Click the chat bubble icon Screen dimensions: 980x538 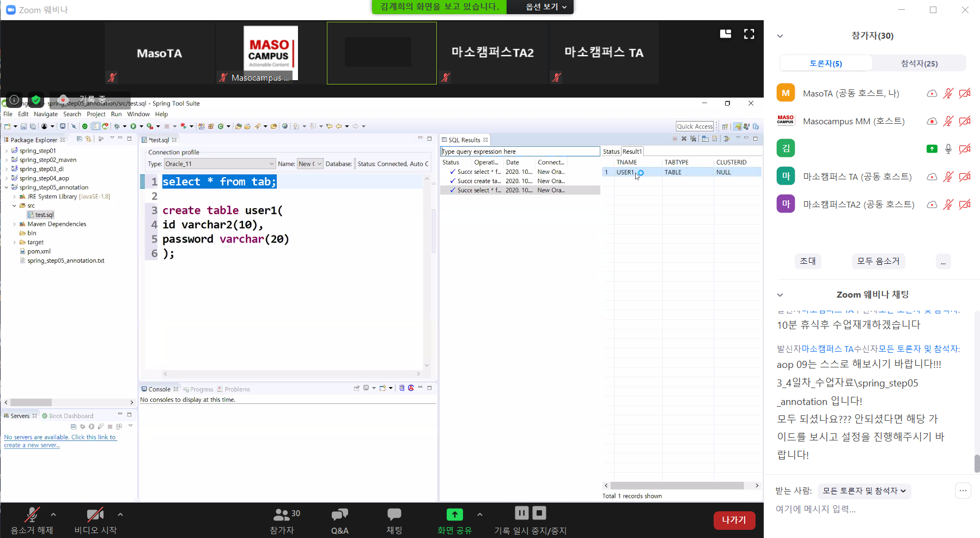tap(394, 515)
